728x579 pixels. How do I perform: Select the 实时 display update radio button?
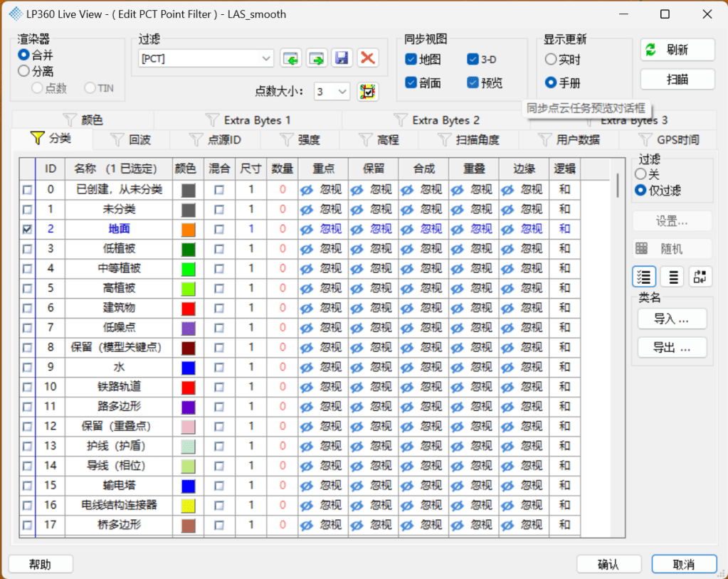point(551,60)
